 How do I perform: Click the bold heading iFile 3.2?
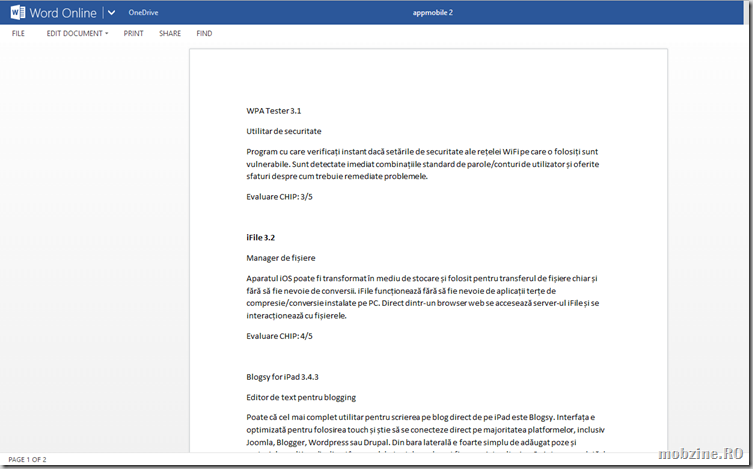click(261, 238)
